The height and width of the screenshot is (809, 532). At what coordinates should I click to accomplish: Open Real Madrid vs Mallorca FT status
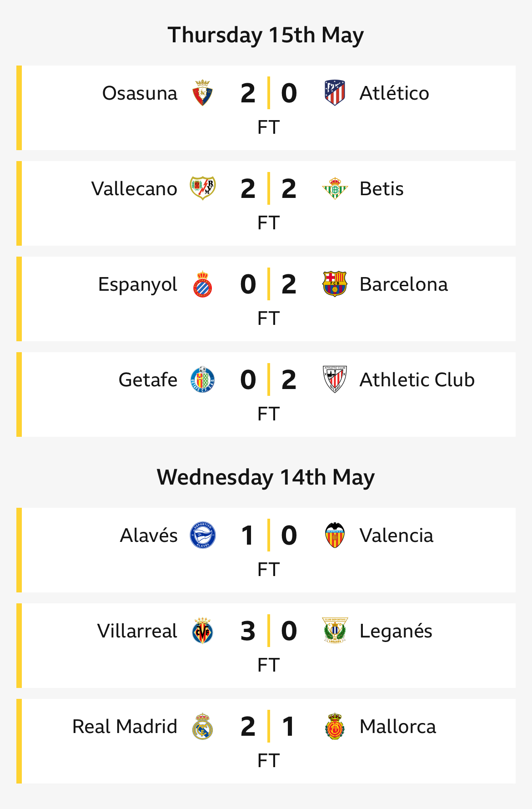(x=268, y=760)
